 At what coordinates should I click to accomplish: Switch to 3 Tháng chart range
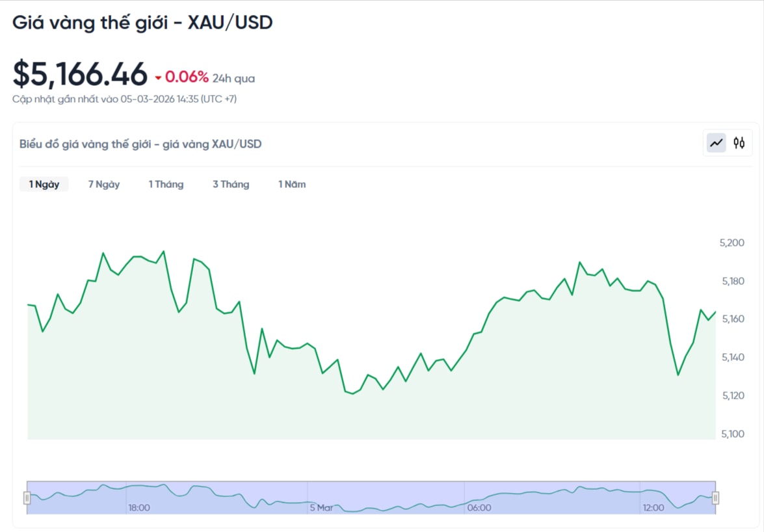(x=231, y=184)
